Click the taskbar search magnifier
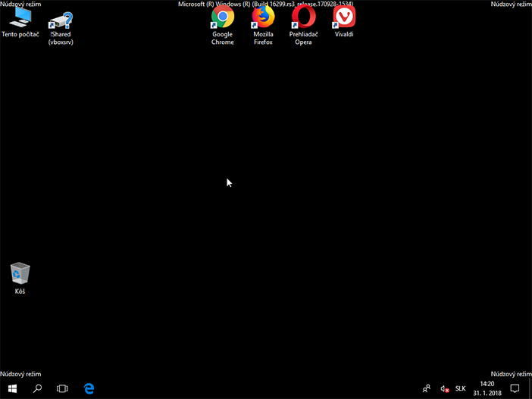Viewport: 532px width, 399px height. [x=37, y=388]
